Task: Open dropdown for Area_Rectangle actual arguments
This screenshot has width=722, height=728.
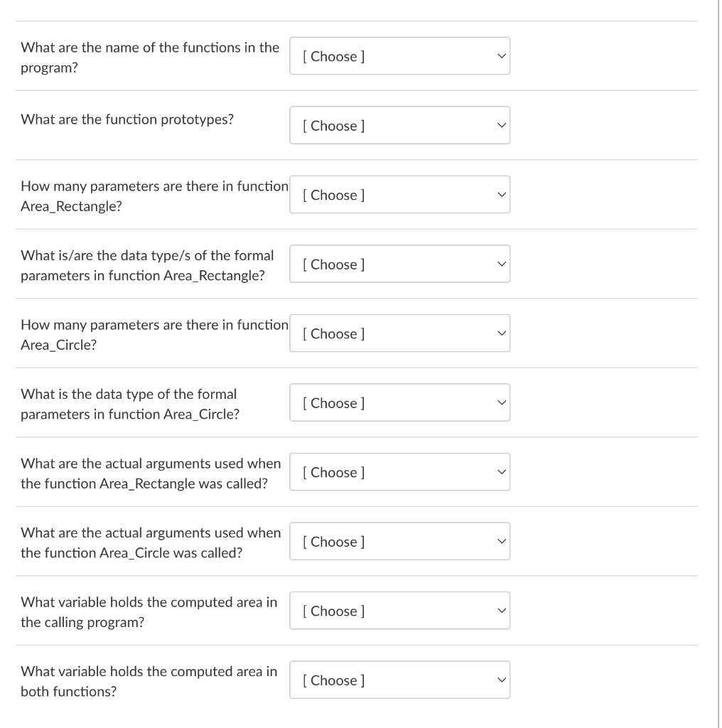Action: click(x=399, y=471)
